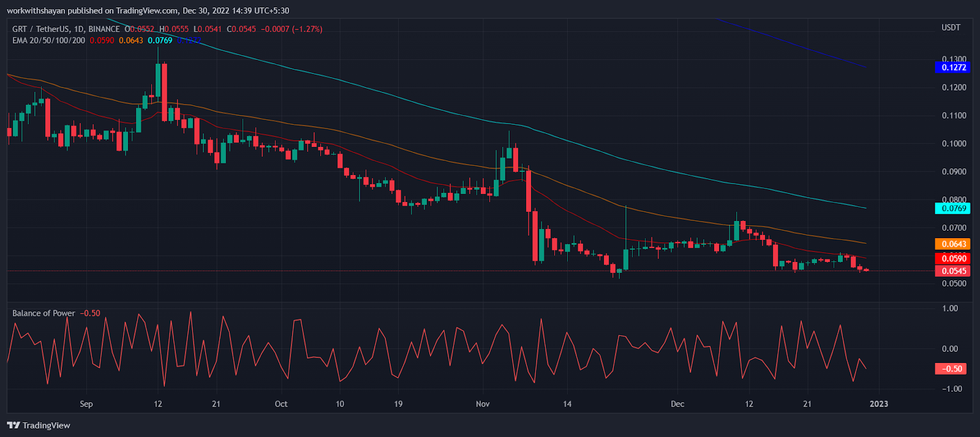Click the Sep label on time axis

tap(86, 404)
